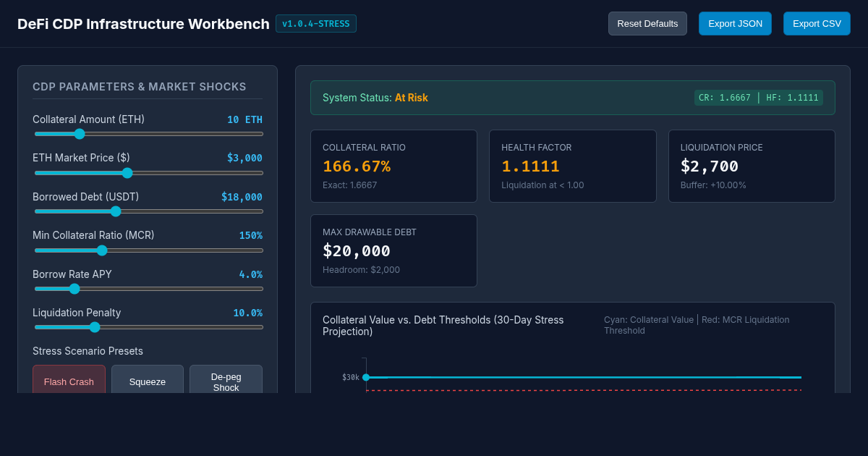Adjust the ETH Market Price slider
The image size is (868, 456).
point(148,172)
